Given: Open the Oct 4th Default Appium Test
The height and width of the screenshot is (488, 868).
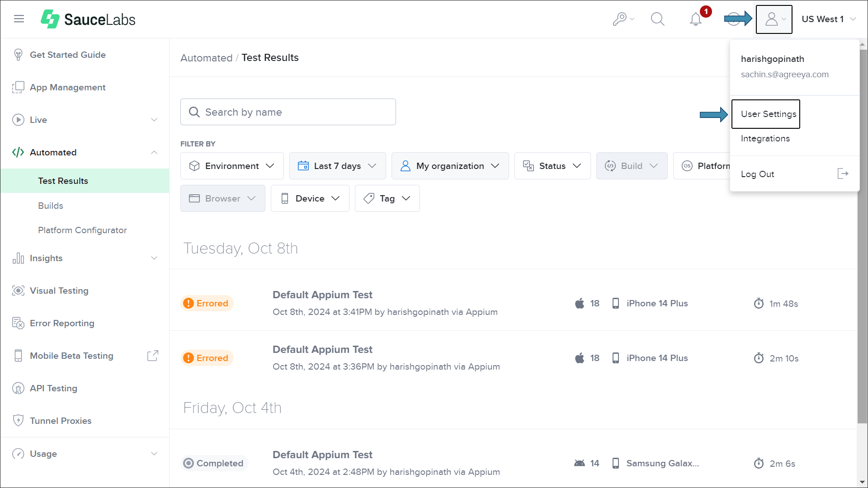Looking at the screenshot, I should [322, 455].
